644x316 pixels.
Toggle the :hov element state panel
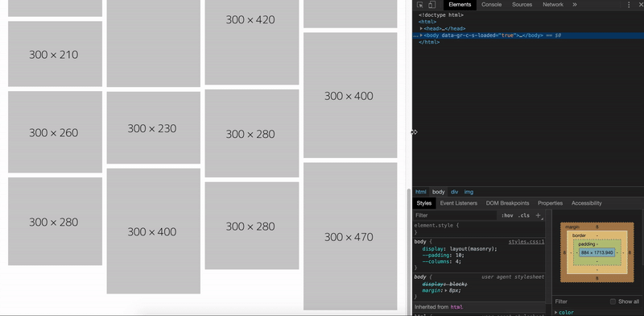(507, 215)
